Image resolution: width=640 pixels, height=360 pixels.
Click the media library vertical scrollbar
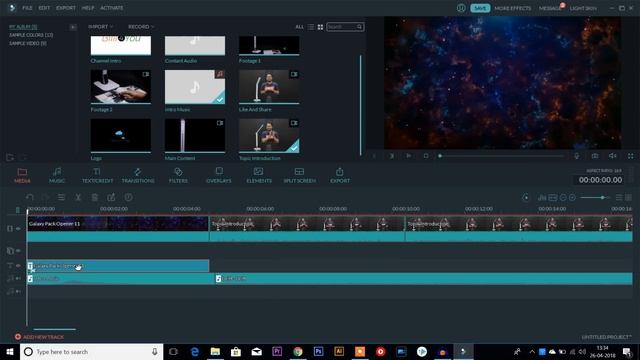pyautogui.click(x=360, y=105)
